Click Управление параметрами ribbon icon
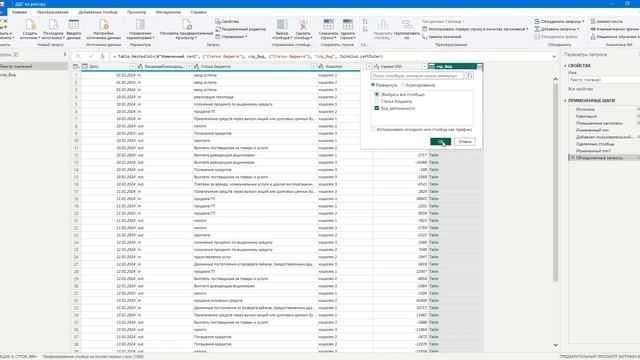The image size is (640, 360). (x=140, y=24)
